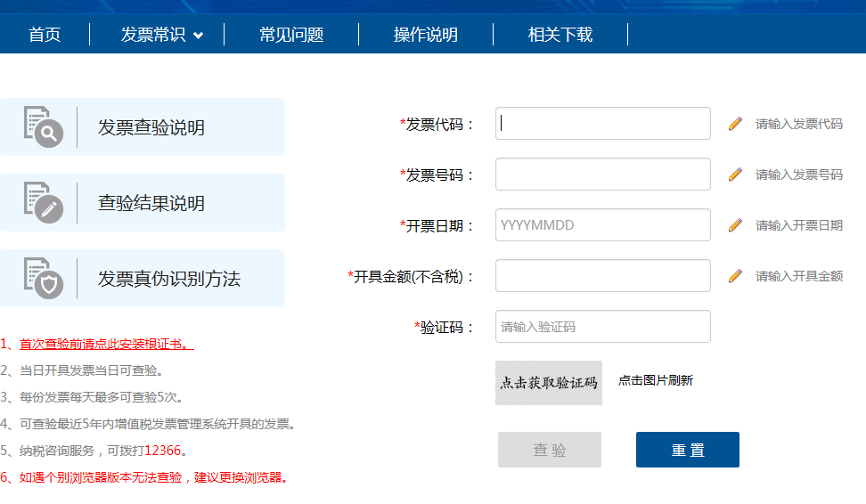The width and height of the screenshot is (866, 504).
Task: Click the magnifier document icon for 发票查验说明
Action: coord(43,126)
